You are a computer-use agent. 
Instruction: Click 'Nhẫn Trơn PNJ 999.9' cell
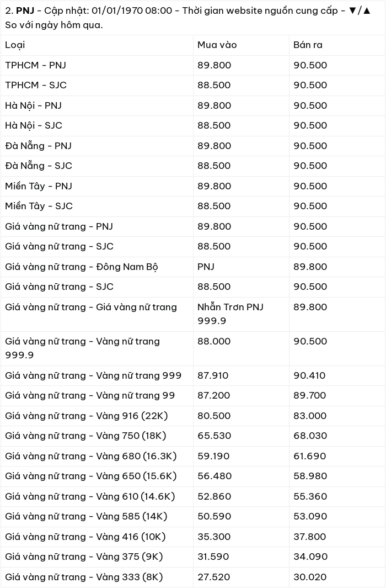coord(230,314)
